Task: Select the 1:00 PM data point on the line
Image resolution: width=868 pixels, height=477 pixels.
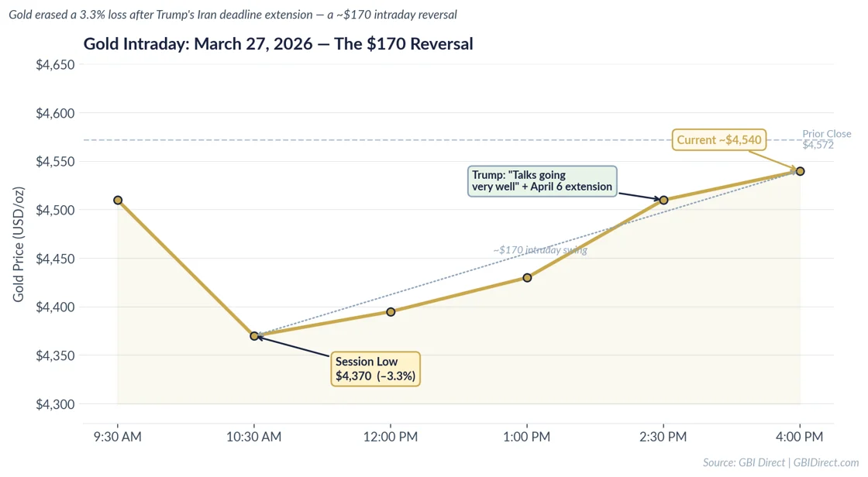Action: click(x=527, y=278)
